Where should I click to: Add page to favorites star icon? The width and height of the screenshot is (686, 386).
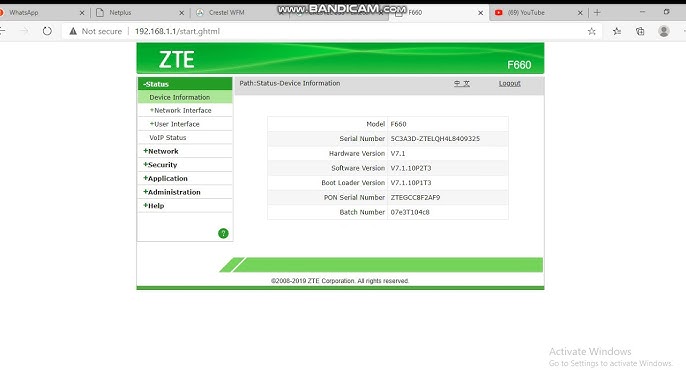click(592, 31)
